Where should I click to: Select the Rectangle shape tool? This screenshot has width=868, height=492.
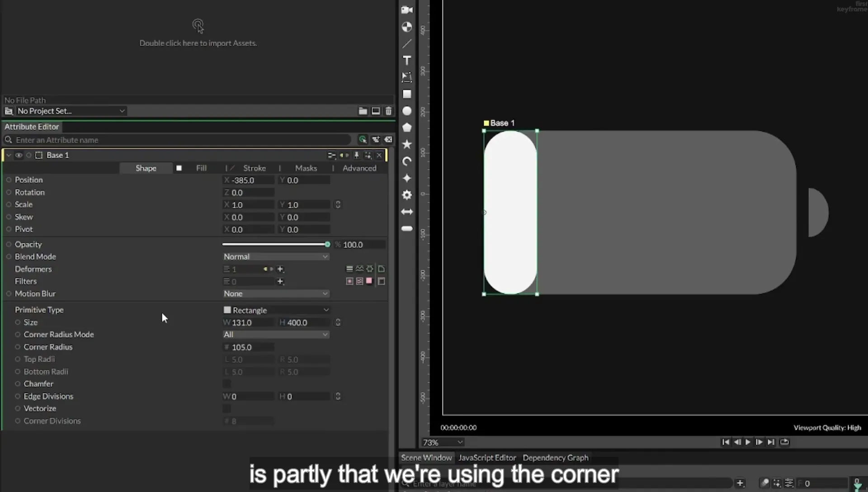[x=407, y=94]
